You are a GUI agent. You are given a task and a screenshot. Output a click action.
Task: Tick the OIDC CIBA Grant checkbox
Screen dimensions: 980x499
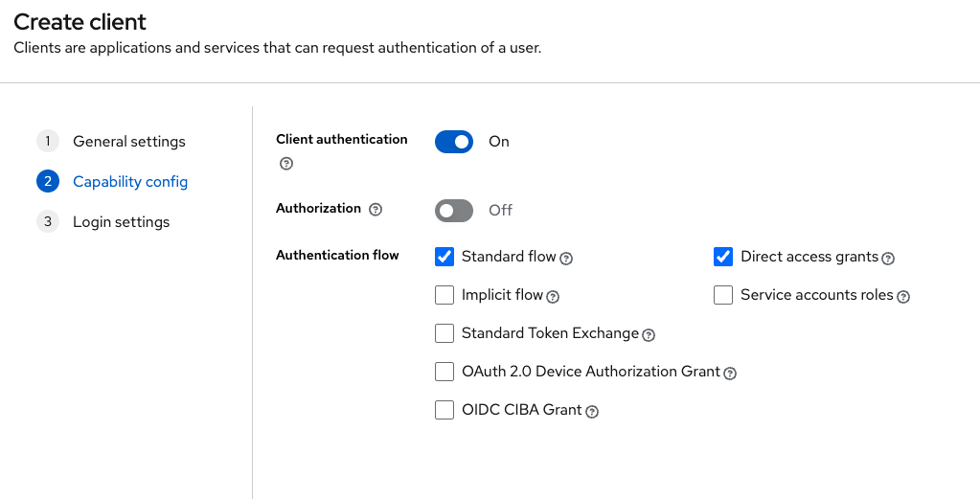pos(444,410)
